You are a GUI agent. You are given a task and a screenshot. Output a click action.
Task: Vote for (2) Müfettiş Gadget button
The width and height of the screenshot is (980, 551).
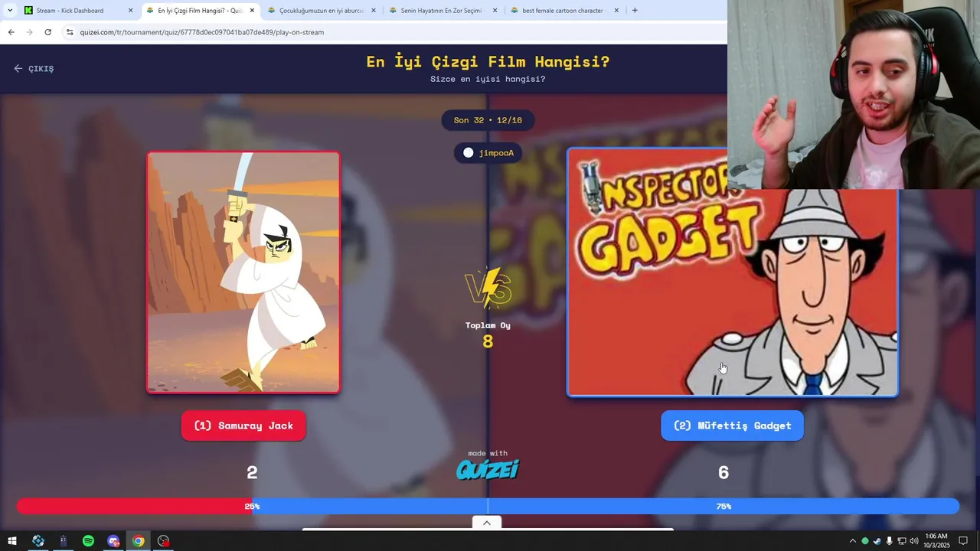(732, 425)
